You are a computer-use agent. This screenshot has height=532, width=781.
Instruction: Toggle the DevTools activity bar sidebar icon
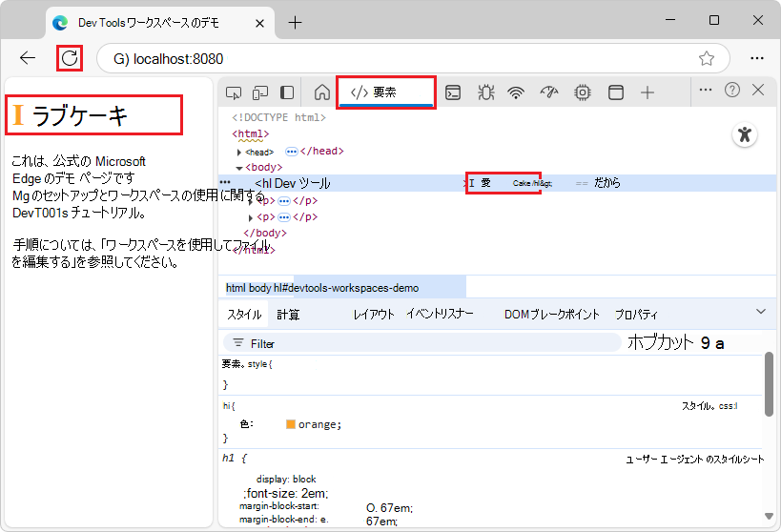point(287,92)
